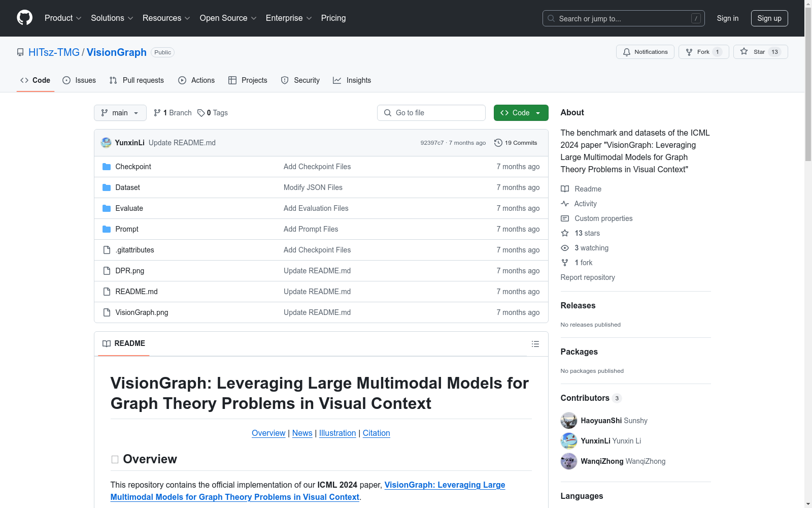This screenshot has height=508, width=812.
Task: Click the eye icon next to watching
Action: [565, 248]
